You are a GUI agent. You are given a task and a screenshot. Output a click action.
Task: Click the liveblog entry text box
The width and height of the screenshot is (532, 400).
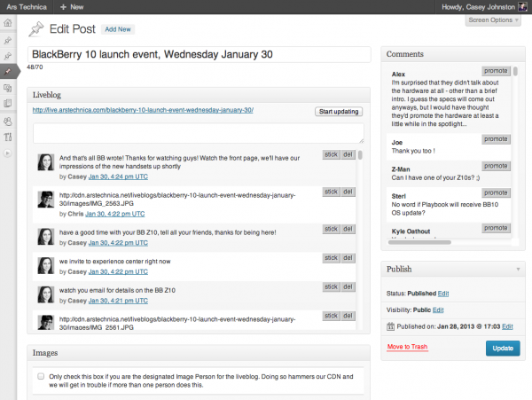199,133
